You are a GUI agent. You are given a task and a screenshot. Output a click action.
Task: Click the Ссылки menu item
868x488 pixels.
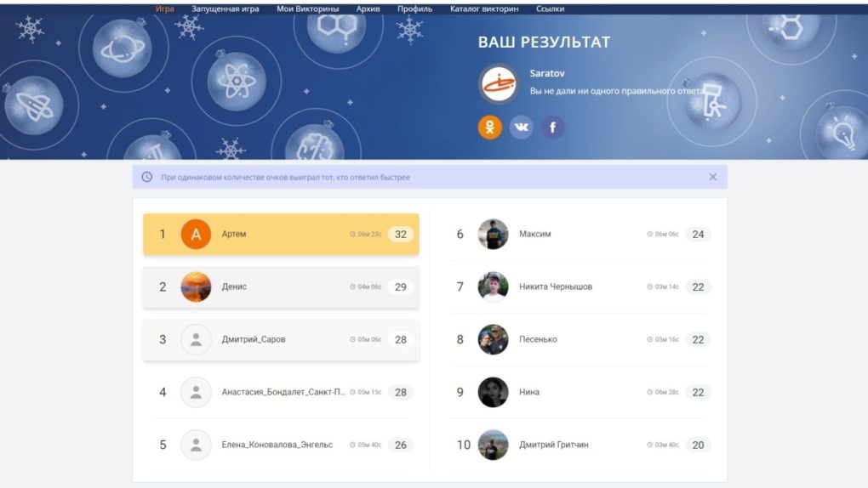[x=550, y=9]
